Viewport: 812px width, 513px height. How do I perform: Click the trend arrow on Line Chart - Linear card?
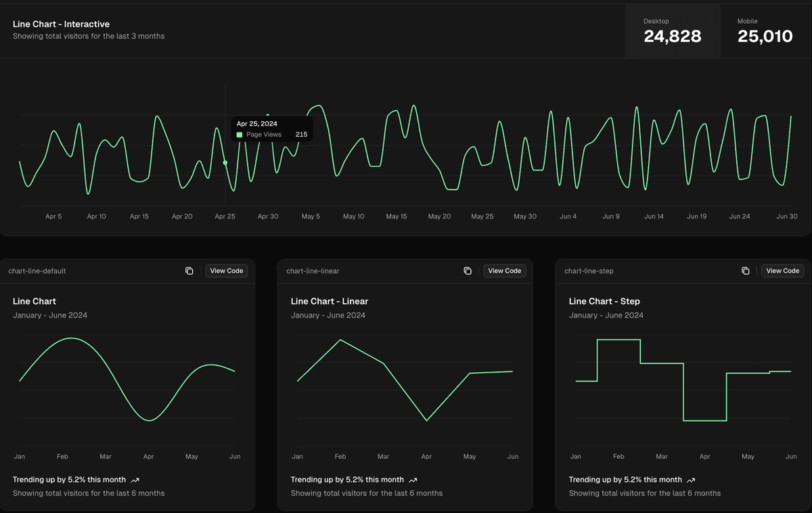pyautogui.click(x=415, y=479)
